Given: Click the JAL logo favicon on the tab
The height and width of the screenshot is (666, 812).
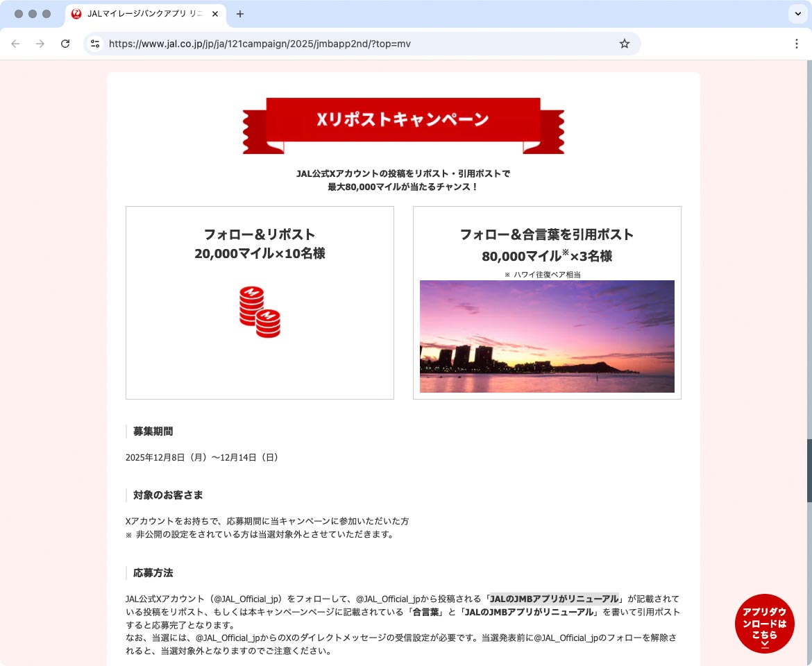Looking at the screenshot, I should [x=76, y=14].
